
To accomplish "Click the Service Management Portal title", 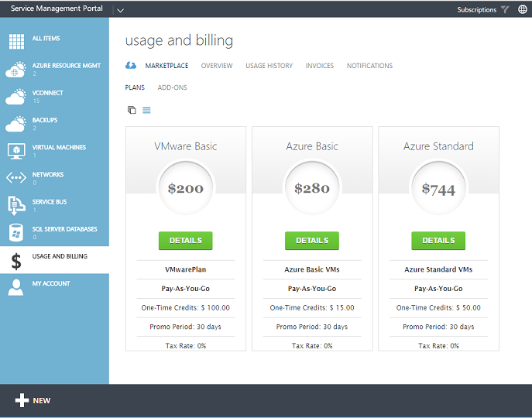I will [57, 9].
